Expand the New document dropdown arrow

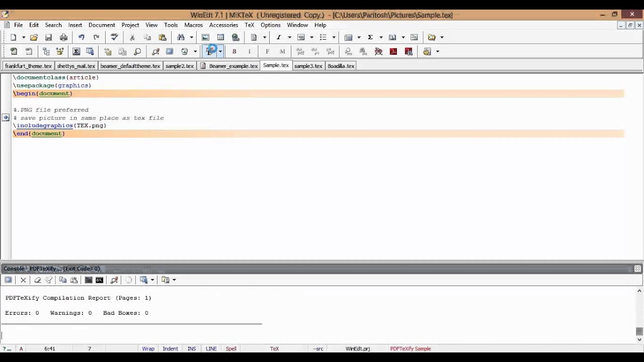tap(23, 37)
